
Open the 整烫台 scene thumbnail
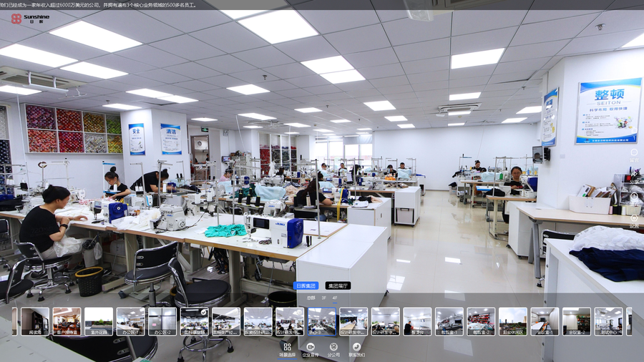click(x=417, y=321)
